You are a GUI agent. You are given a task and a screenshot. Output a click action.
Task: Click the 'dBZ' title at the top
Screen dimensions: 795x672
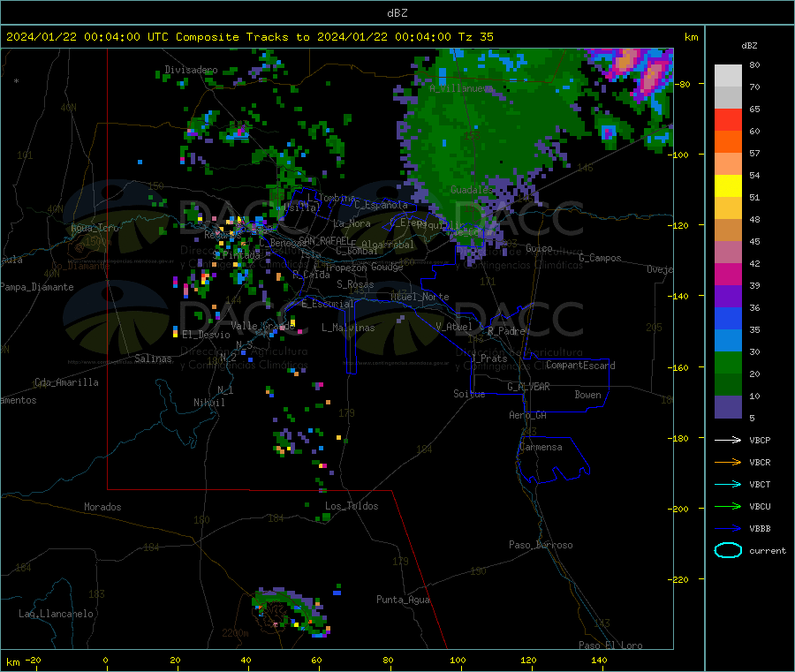click(397, 13)
